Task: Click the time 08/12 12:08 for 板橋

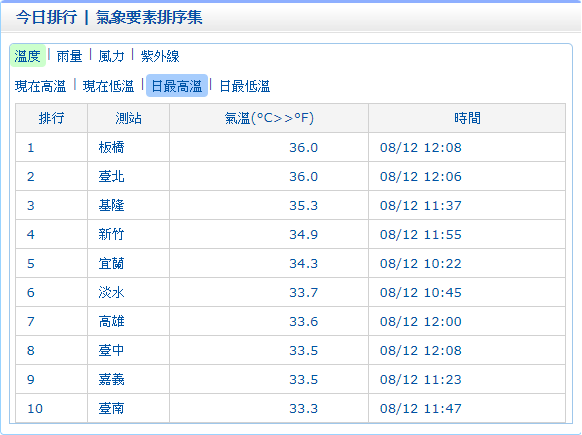Action: [421, 148]
